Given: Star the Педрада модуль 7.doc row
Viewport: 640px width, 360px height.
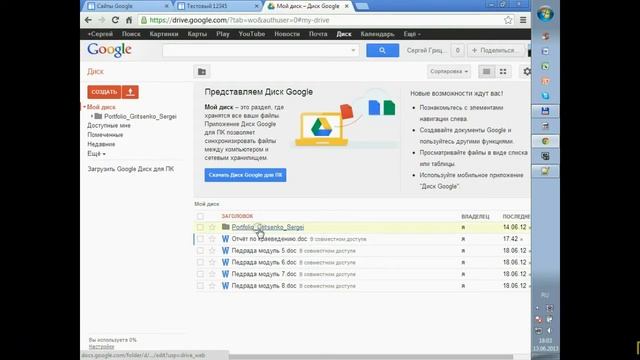Looking at the screenshot, I should coord(212,274).
